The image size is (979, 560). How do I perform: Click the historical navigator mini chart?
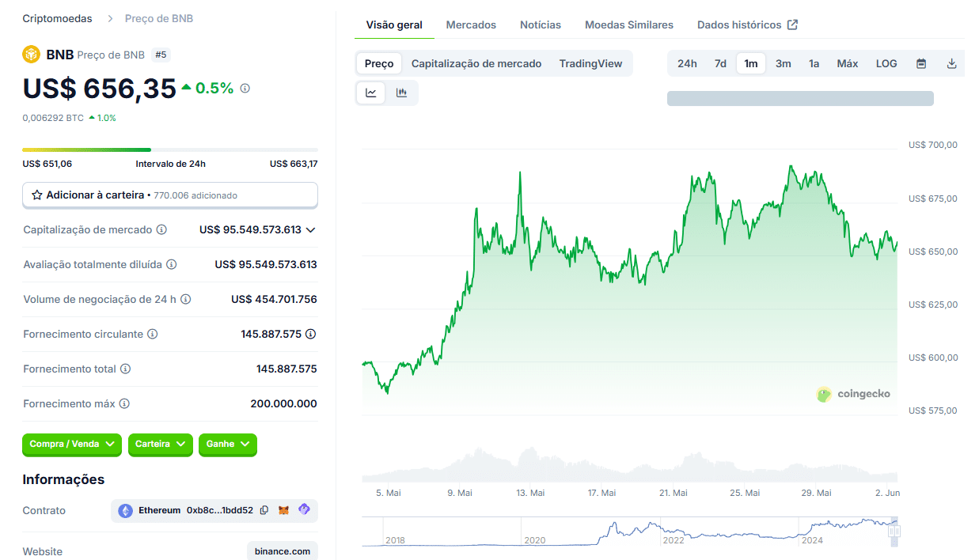coord(630,532)
